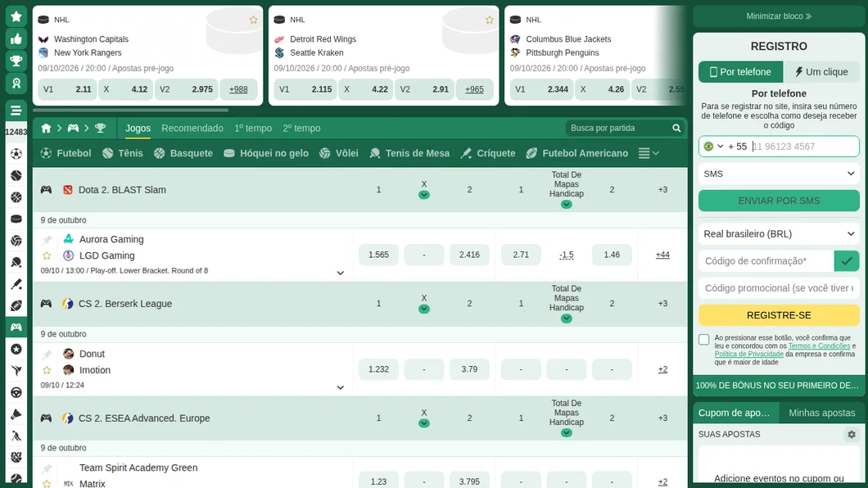Accept terms and conditions checkbox
This screenshot has width=868, height=488.
point(703,340)
